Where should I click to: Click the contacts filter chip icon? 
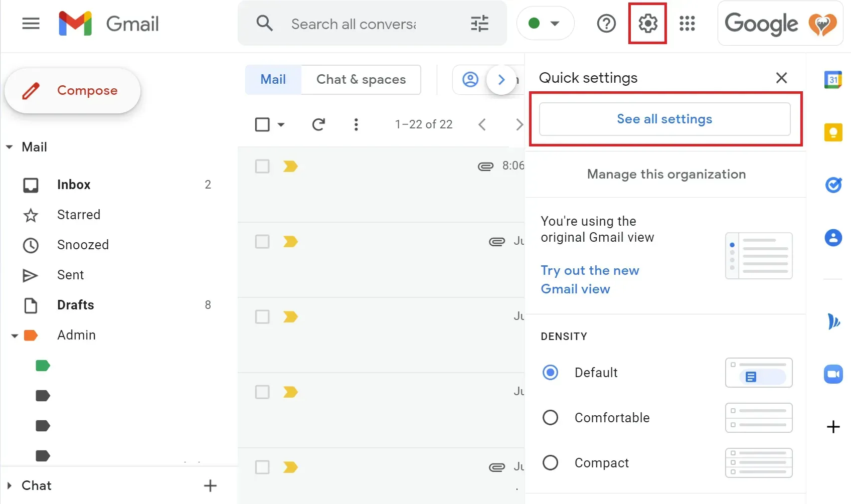point(470,79)
